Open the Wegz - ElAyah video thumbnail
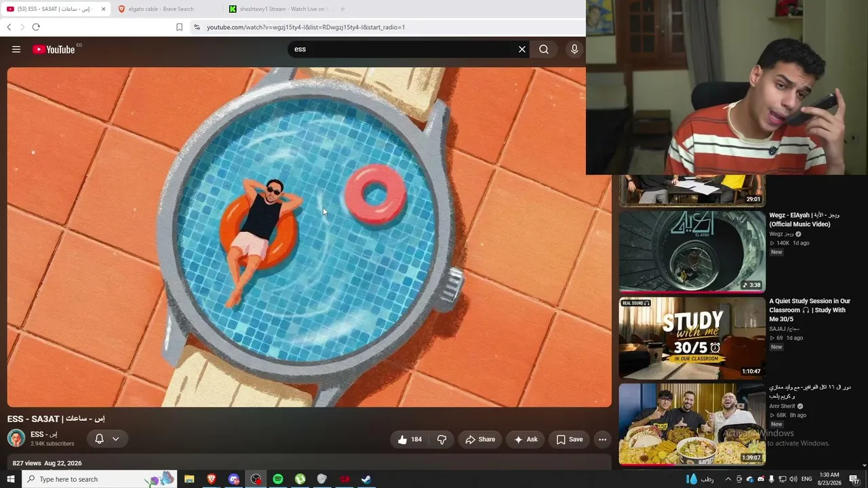The image size is (868, 488). [x=692, y=251]
